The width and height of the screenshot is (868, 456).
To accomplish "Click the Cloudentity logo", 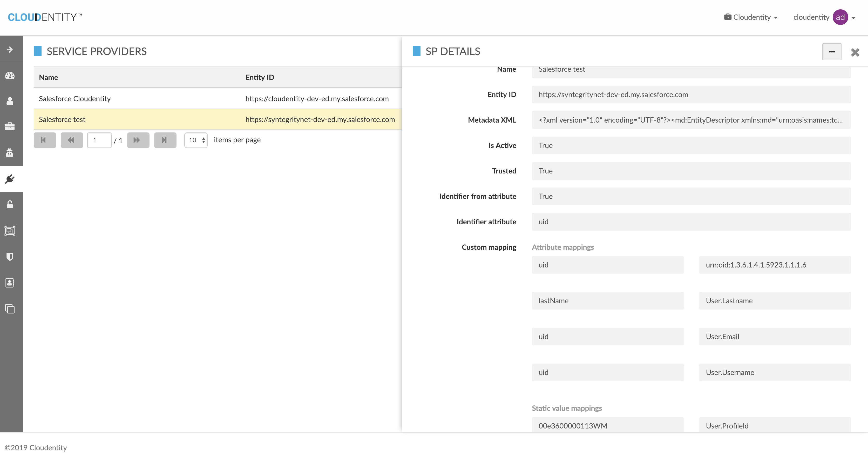I will click(45, 17).
